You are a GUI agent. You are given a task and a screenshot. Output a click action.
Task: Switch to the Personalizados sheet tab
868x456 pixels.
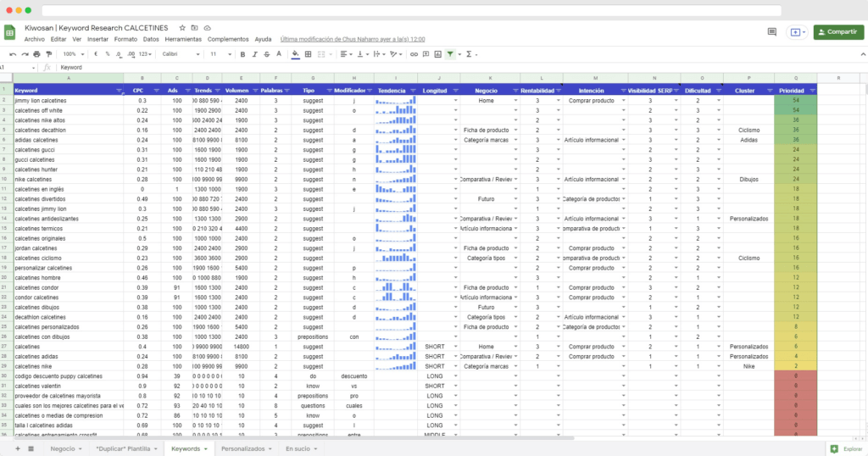pyautogui.click(x=247, y=449)
